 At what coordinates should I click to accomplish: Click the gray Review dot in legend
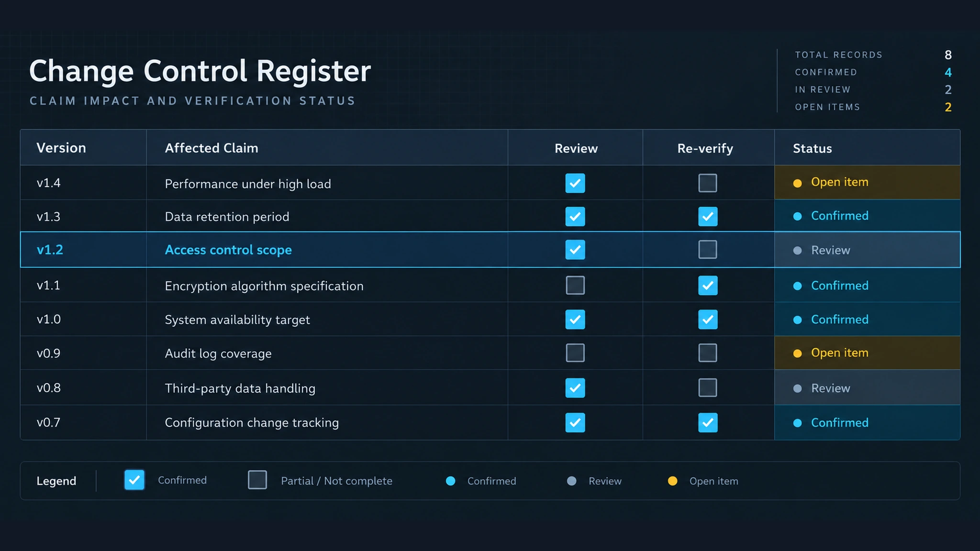pyautogui.click(x=571, y=481)
